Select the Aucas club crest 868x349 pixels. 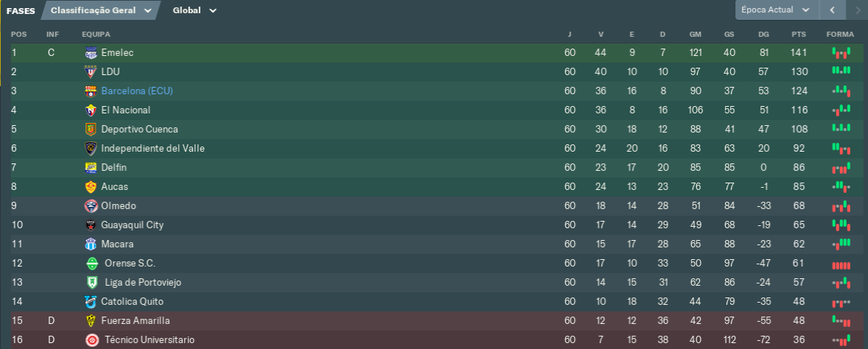tap(91, 187)
